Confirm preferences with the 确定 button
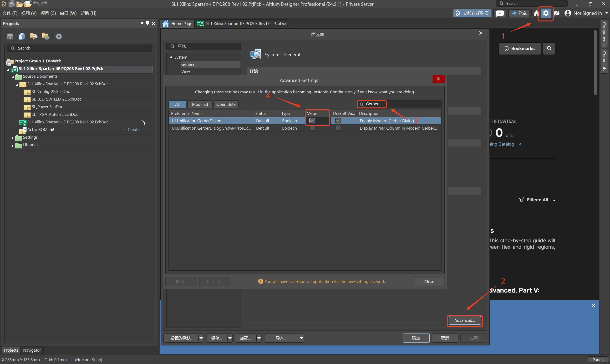The height and width of the screenshot is (364, 610). click(x=416, y=338)
